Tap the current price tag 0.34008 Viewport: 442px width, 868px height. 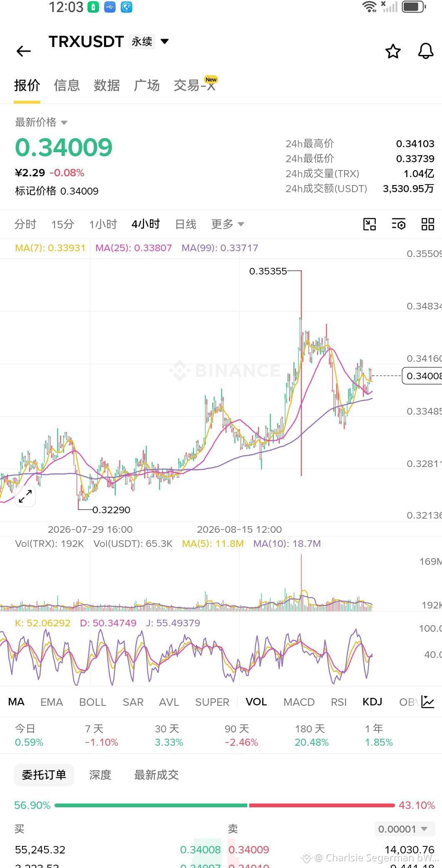pyautogui.click(x=422, y=376)
